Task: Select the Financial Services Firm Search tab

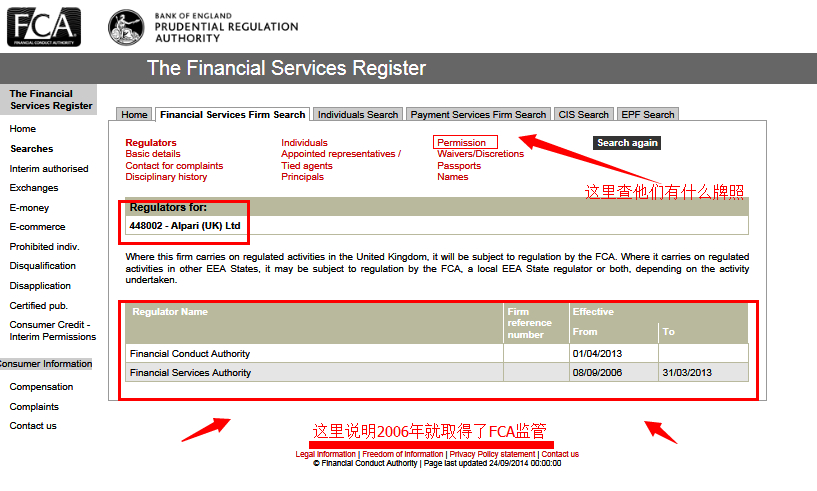Action: [x=232, y=114]
